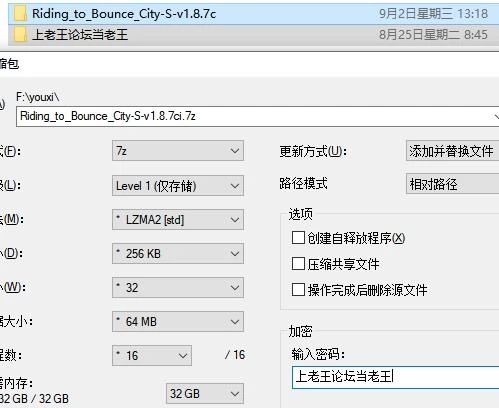Click the date 9月2日星期三 13:18

click(433, 14)
